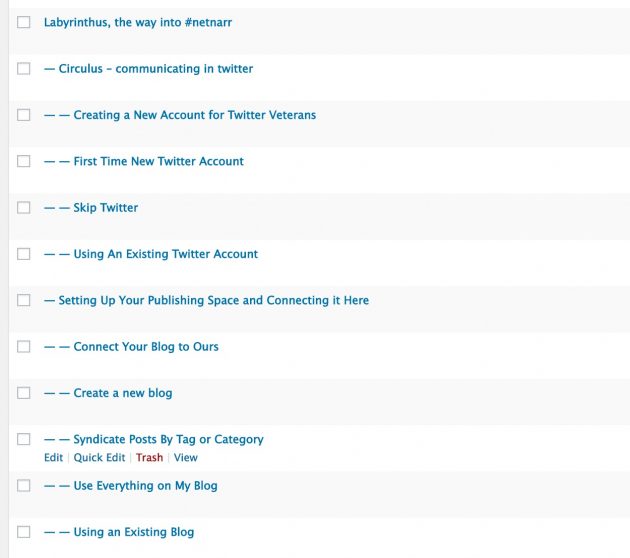Select checkbox next to Use Everything on My Blog
This screenshot has width=630, height=558.
[24, 486]
